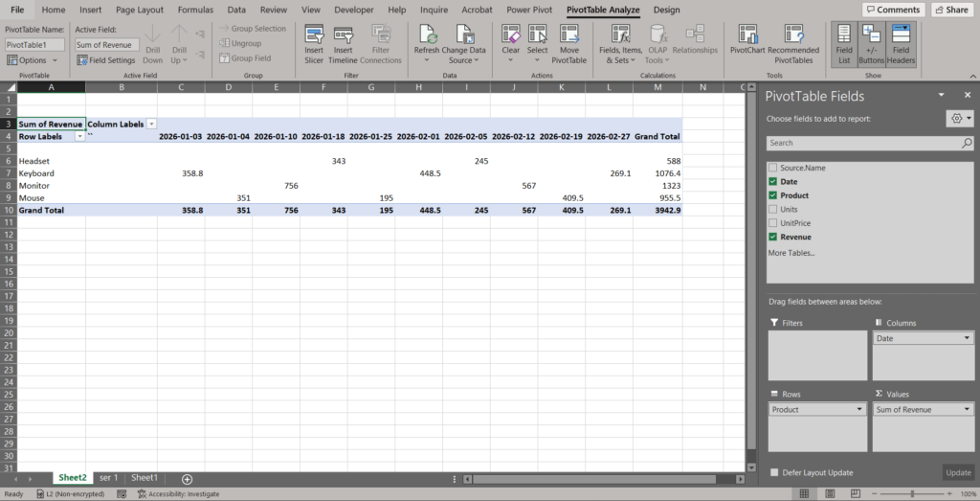Viewport: 980px width, 501px height.
Task: Click the Move PivotTable icon
Action: point(569,38)
